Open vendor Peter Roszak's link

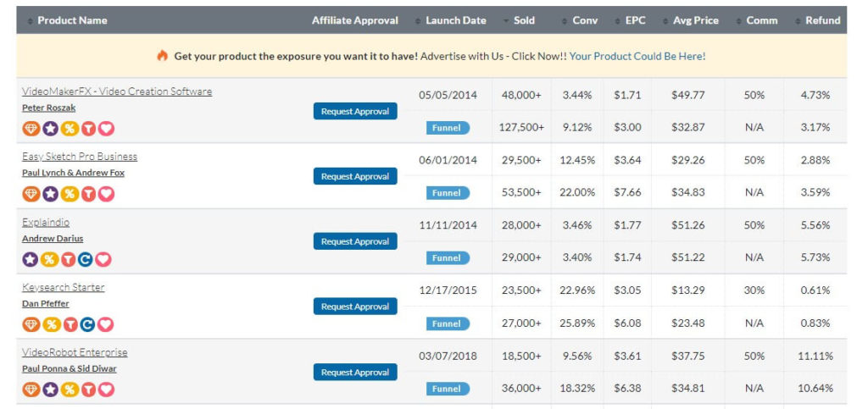[x=48, y=108]
